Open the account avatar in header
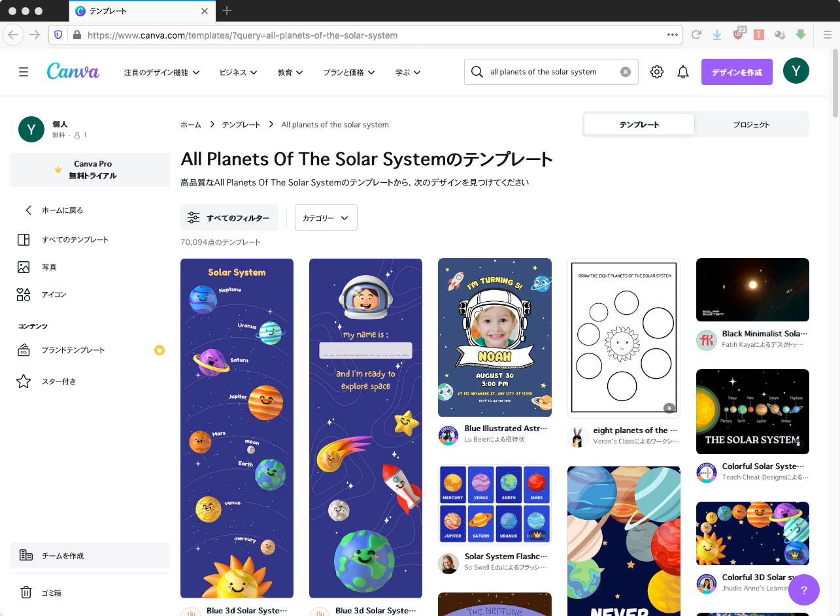The width and height of the screenshot is (840, 616). tap(796, 71)
